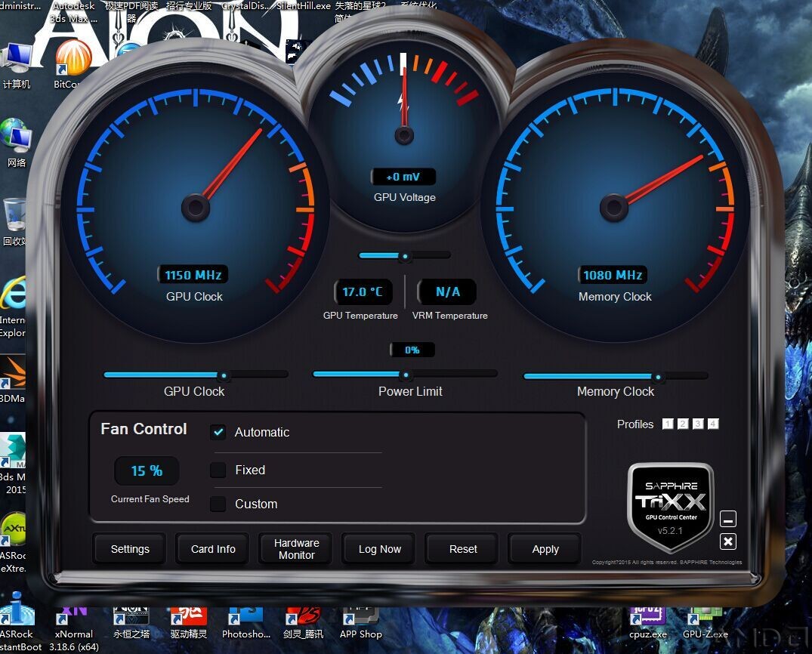The width and height of the screenshot is (812, 654).
Task: Click the Sapphire TRIXX shield logo
Action: pos(671,507)
